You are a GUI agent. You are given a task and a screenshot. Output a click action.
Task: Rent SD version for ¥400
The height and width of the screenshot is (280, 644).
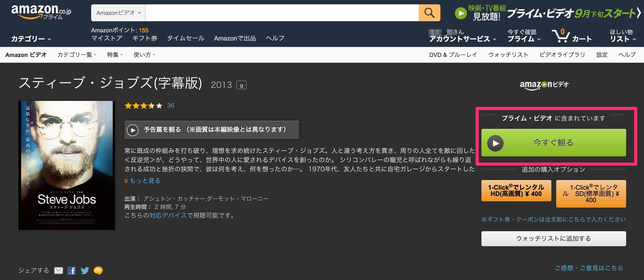tap(591, 194)
